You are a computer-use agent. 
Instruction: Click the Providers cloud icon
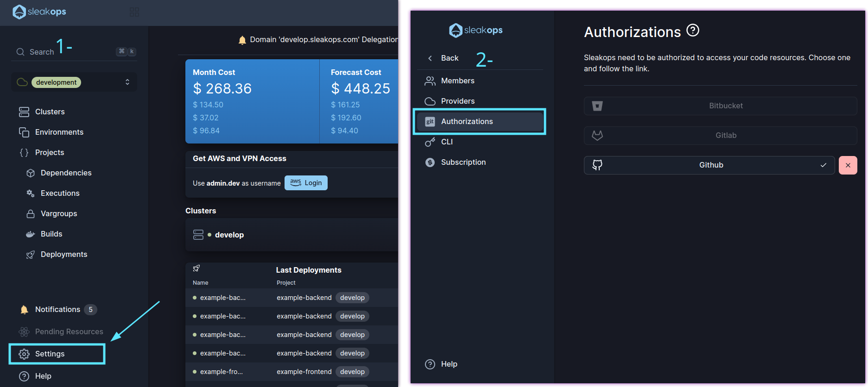click(x=430, y=101)
